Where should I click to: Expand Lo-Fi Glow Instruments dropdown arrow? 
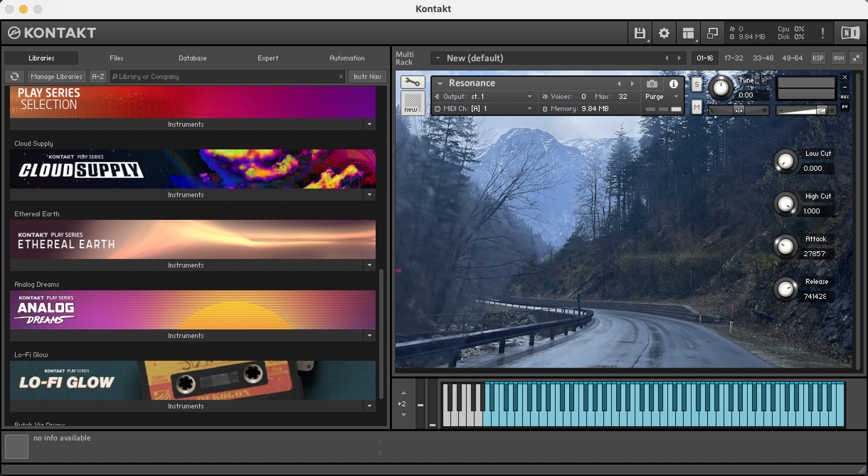pyautogui.click(x=370, y=406)
